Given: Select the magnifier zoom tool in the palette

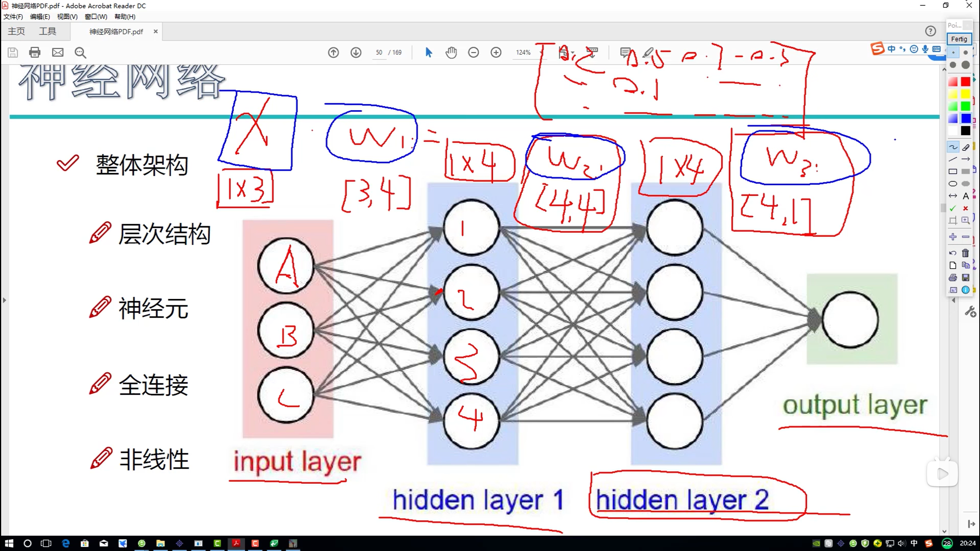Looking at the screenshot, I should [x=965, y=220].
